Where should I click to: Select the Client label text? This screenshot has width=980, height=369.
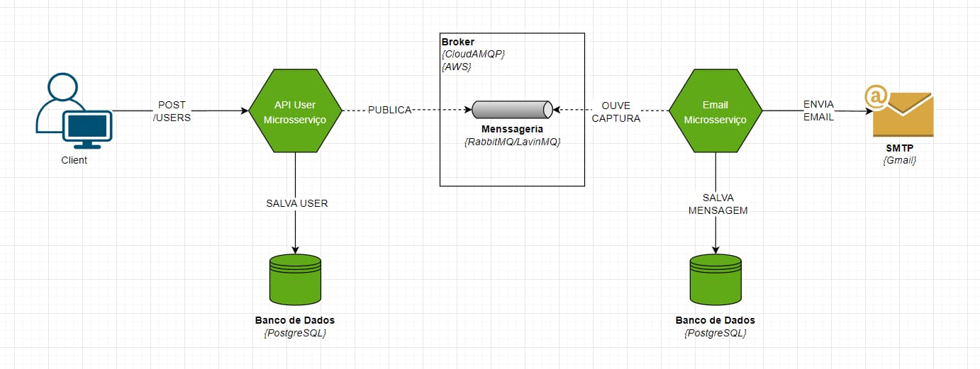[x=74, y=160]
